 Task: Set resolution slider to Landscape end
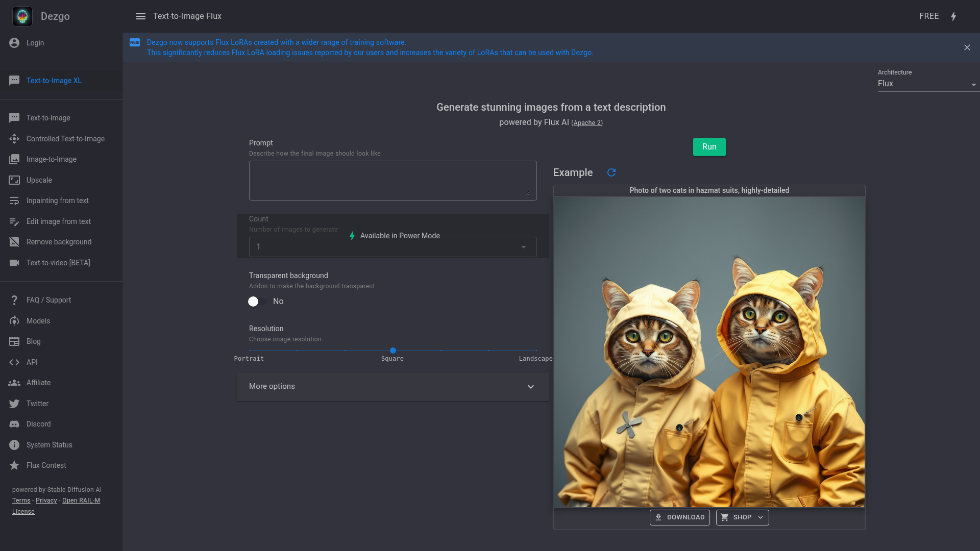point(536,350)
